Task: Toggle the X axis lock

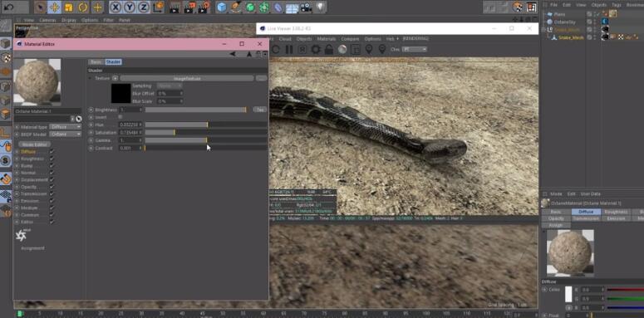Action: tap(116, 7)
